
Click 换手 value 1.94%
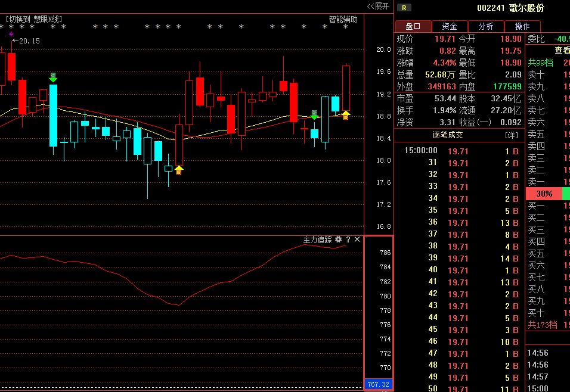click(444, 110)
